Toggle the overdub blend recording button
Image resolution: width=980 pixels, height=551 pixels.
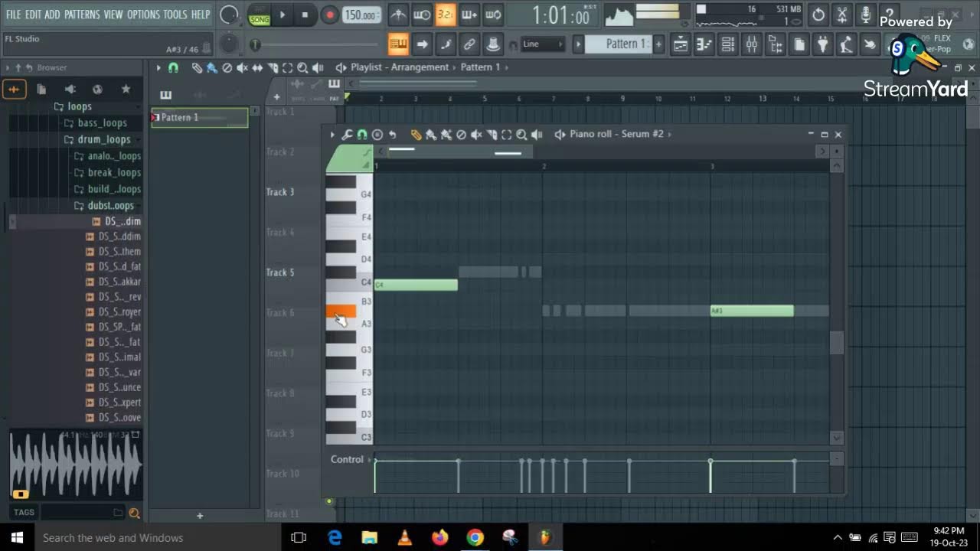coord(469,15)
